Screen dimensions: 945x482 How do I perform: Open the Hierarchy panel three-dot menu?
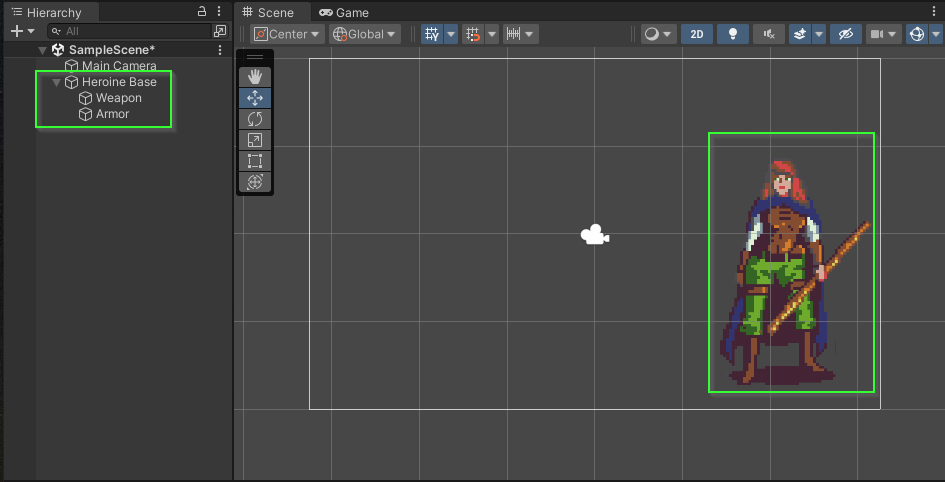[x=219, y=11]
